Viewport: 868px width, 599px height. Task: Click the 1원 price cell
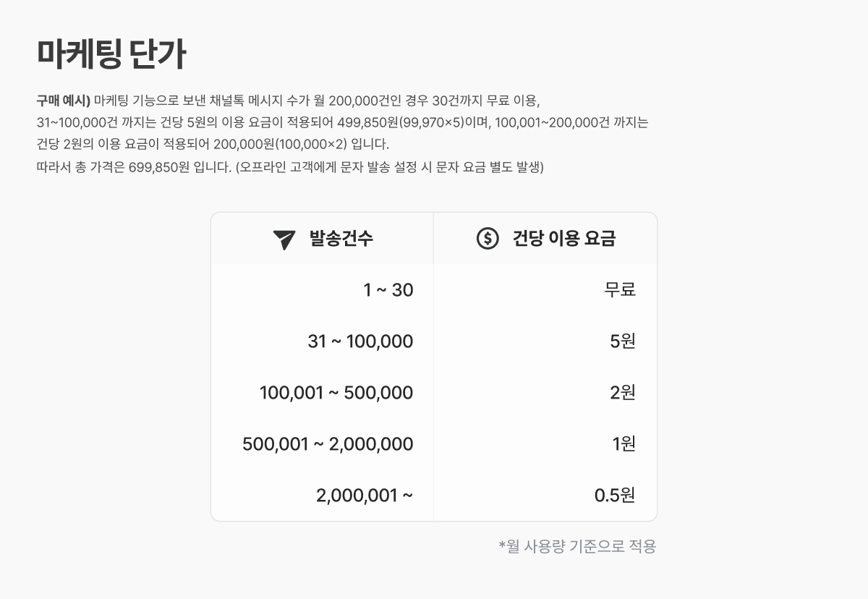click(624, 444)
